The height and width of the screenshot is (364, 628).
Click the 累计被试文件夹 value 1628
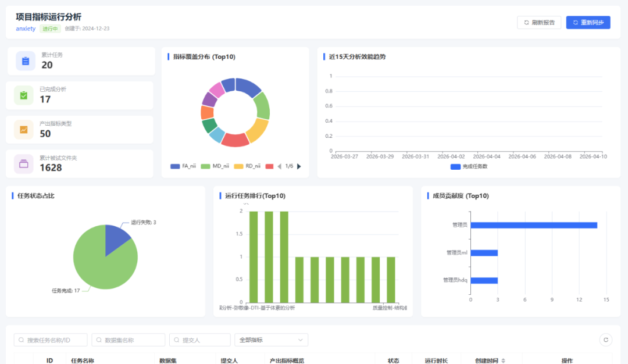pos(51,168)
